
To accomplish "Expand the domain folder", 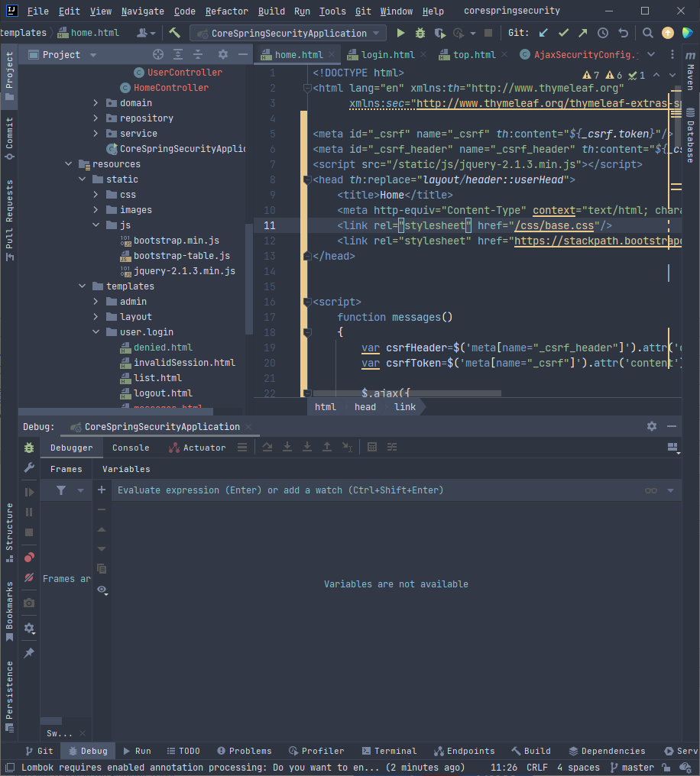I will pos(96,103).
